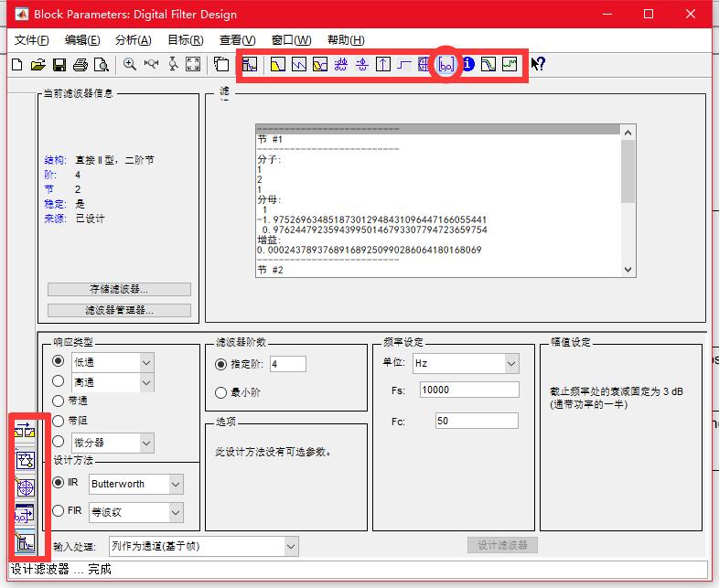Click the Print icon in the toolbar
This screenshot has height=588, width=719.
tap(80, 65)
